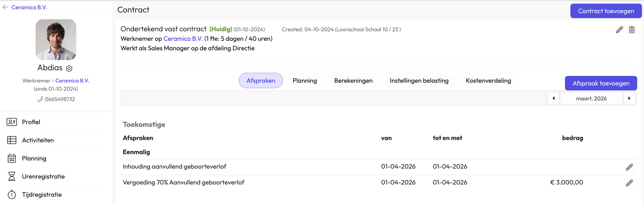Switch to the Berekeningen tab

pyautogui.click(x=353, y=81)
